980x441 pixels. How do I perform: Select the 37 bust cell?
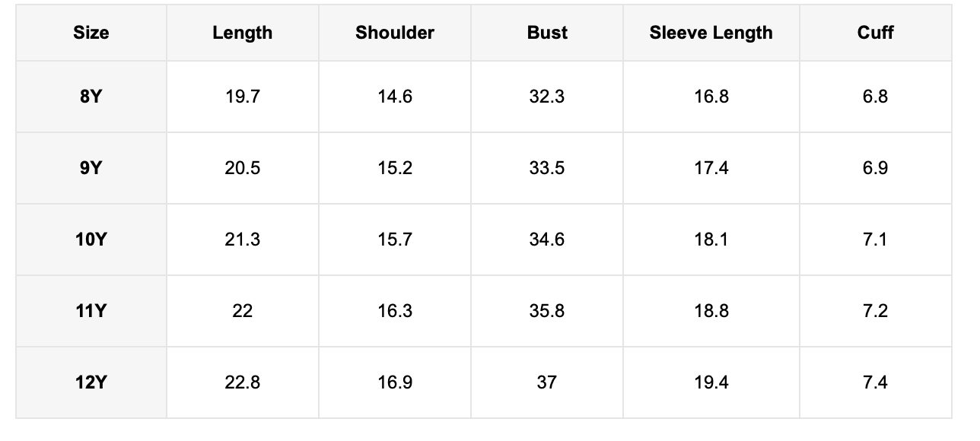[x=546, y=382]
